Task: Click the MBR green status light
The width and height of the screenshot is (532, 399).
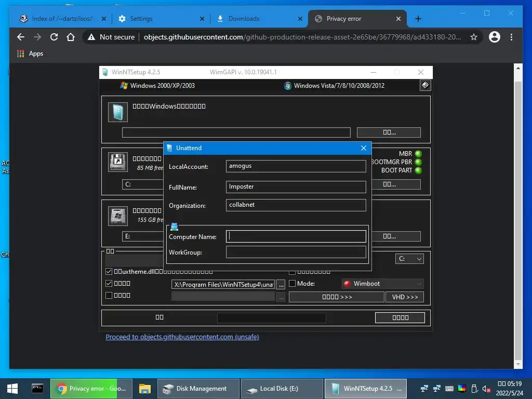Action: (418, 154)
